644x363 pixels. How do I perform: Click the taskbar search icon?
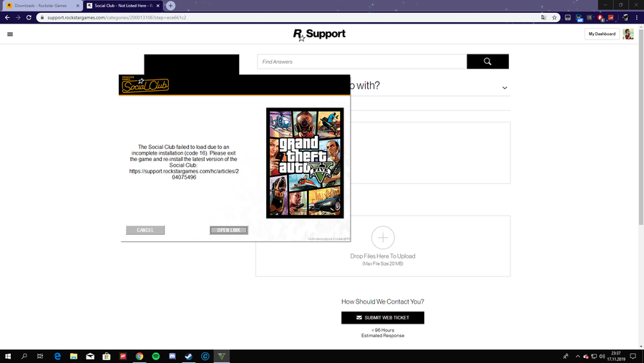click(24, 357)
